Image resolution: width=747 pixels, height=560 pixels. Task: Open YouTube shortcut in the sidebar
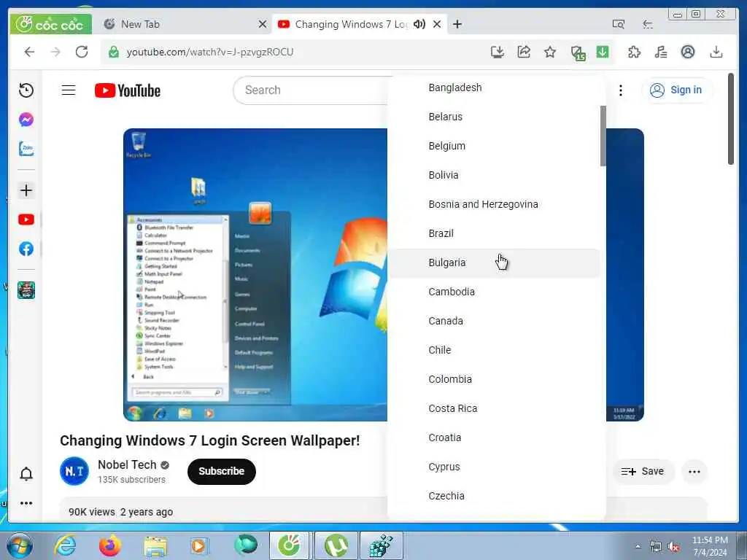[26, 219]
